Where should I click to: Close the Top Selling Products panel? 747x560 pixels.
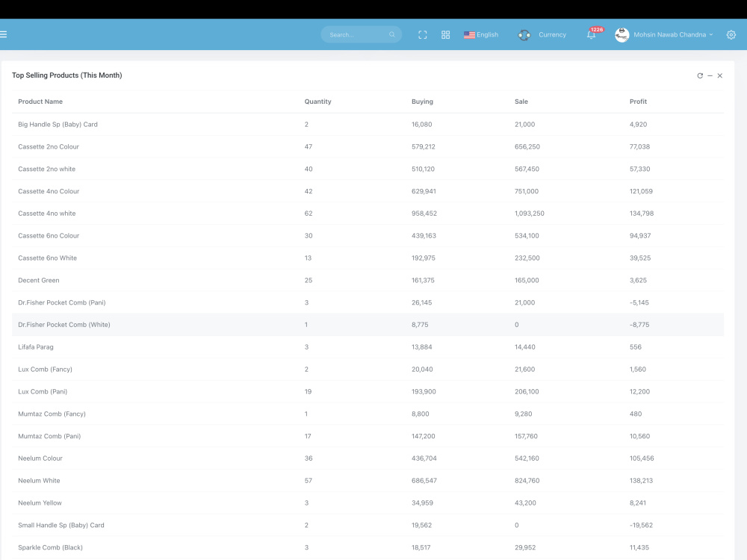click(x=720, y=75)
